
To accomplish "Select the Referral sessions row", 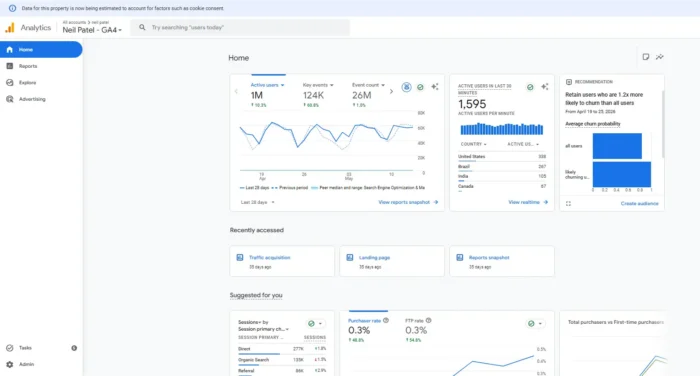I will (282, 371).
